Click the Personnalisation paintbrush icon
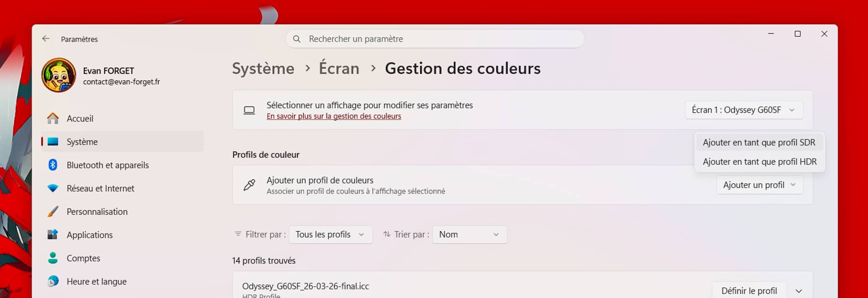 pyautogui.click(x=53, y=212)
